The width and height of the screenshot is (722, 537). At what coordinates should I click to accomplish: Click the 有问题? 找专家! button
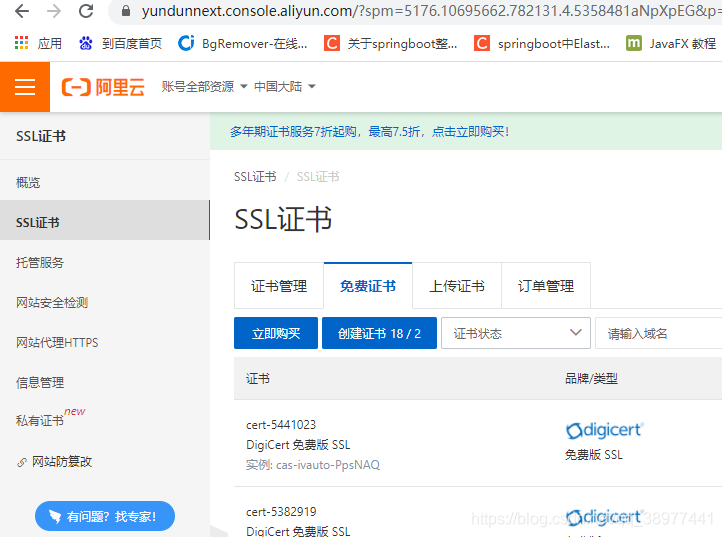[105, 516]
